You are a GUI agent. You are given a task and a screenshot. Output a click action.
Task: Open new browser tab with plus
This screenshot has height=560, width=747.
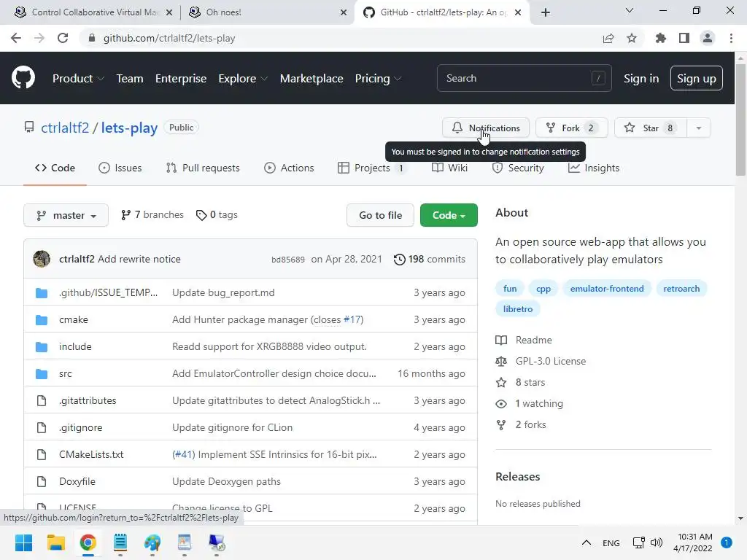[546, 12]
